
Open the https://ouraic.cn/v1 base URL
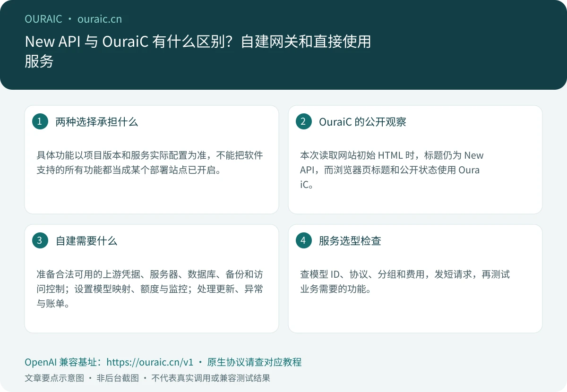tap(150, 362)
